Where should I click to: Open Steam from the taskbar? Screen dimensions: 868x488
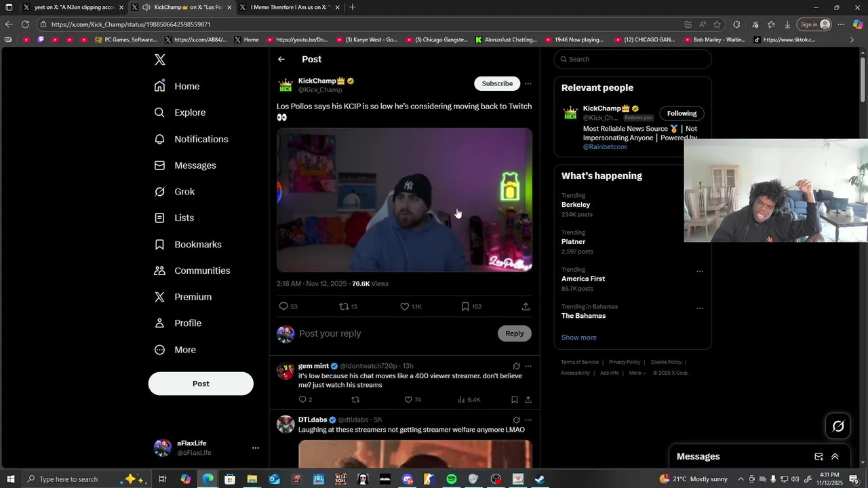pos(540,479)
